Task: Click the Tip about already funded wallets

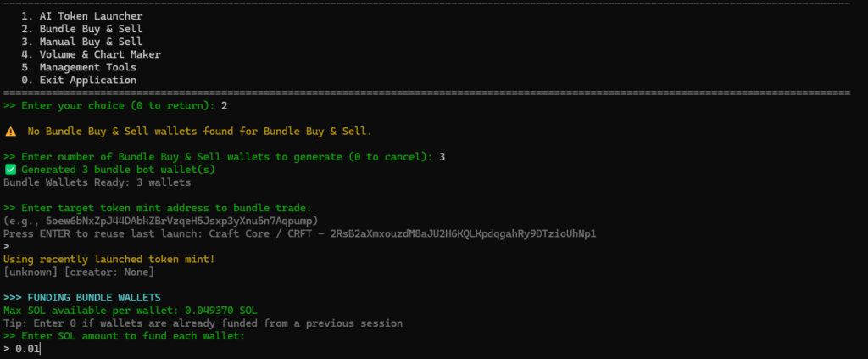Action: (203, 323)
